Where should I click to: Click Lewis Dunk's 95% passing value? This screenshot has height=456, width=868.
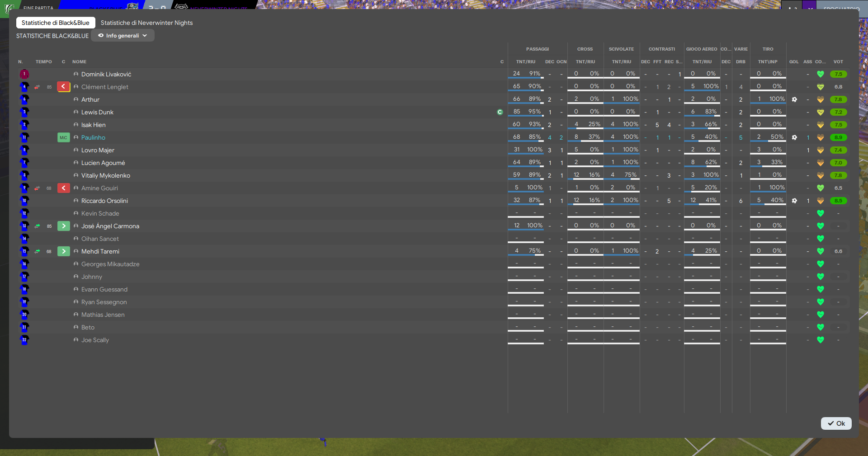(x=535, y=112)
